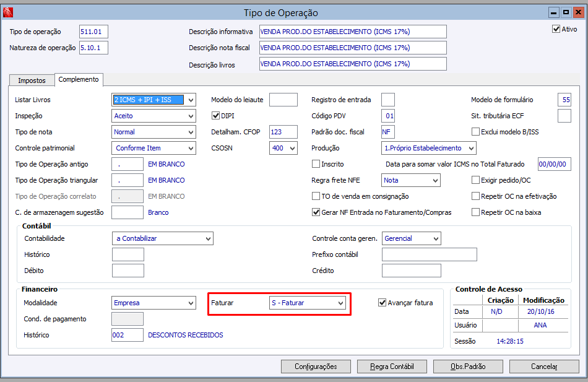Maximize the Tipo de Operação window
The height and width of the screenshot is (382, 588).
(x=566, y=12)
